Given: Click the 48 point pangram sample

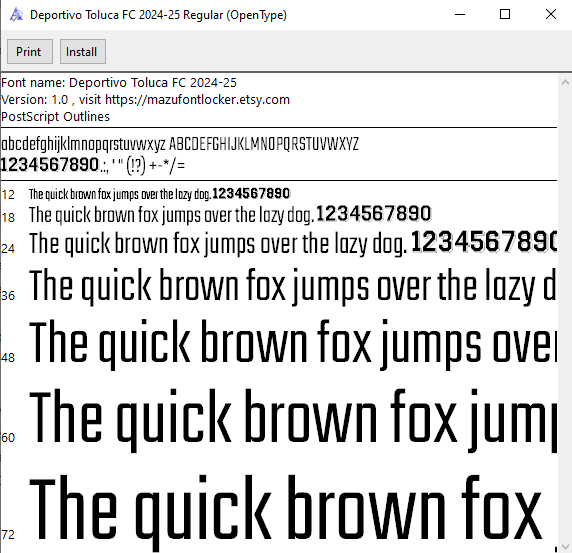Looking at the screenshot, I should [293, 344].
